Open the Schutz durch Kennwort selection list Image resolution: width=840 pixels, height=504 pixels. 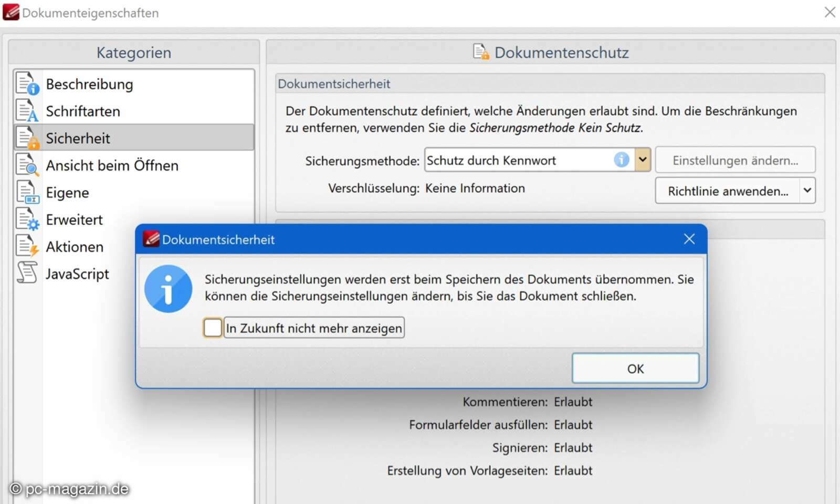pyautogui.click(x=643, y=160)
